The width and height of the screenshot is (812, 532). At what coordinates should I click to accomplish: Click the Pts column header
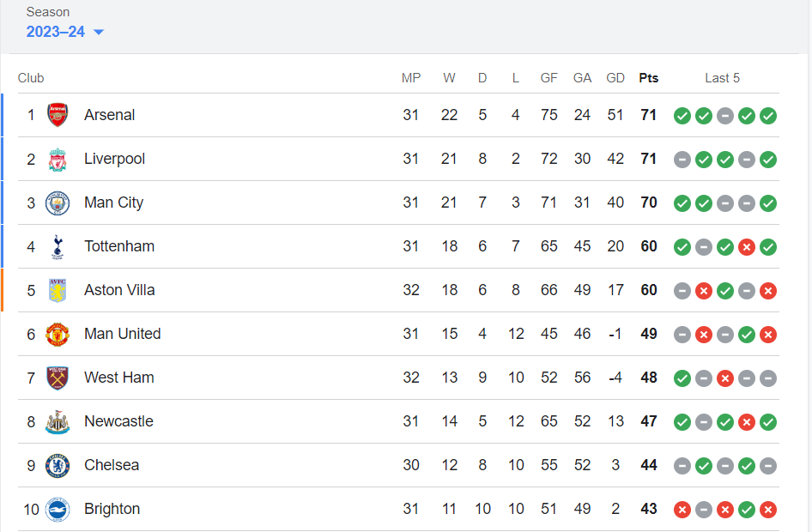[x=648, y=78]
